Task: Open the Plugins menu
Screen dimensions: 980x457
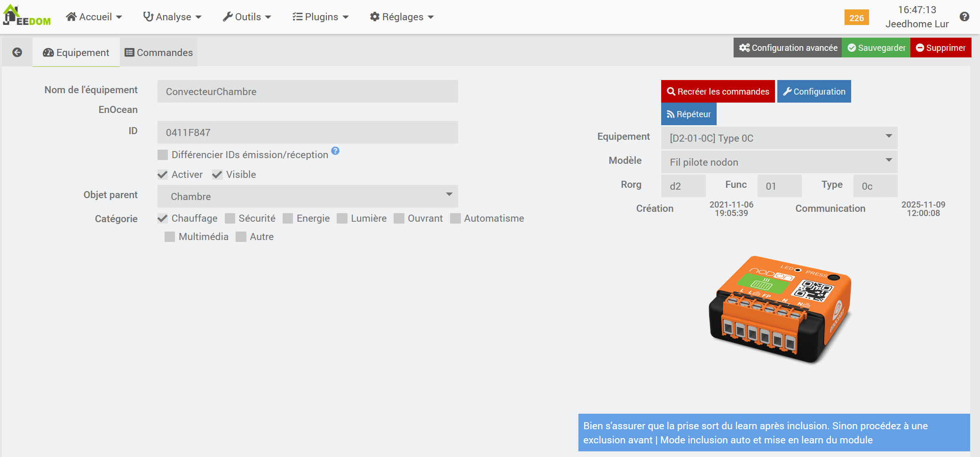Action: pos(321,17)
